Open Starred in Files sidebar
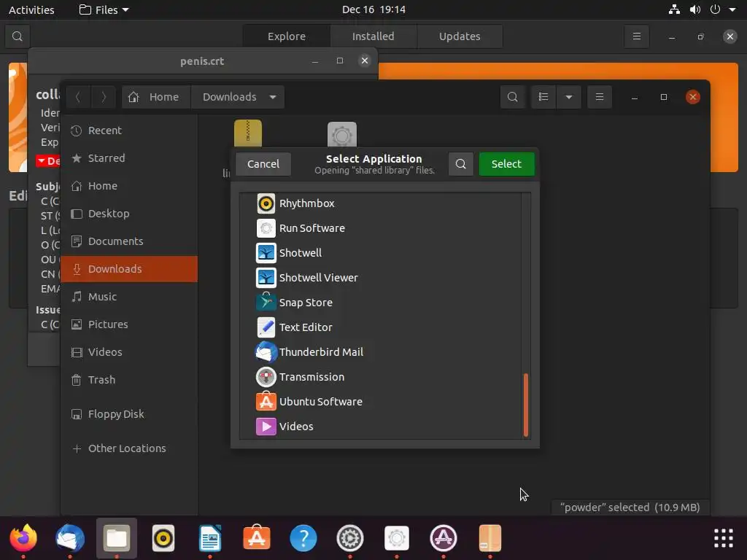Image resolution: width=747 pixels, height=560 pixels. (129, 158)
